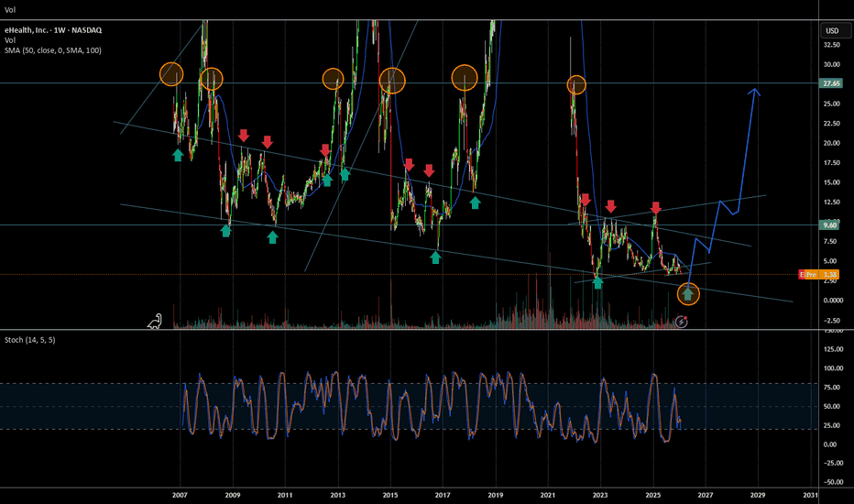Click the Vol label under the symbol title
Viewport: 854px width, 504px height.
(10, 40)
